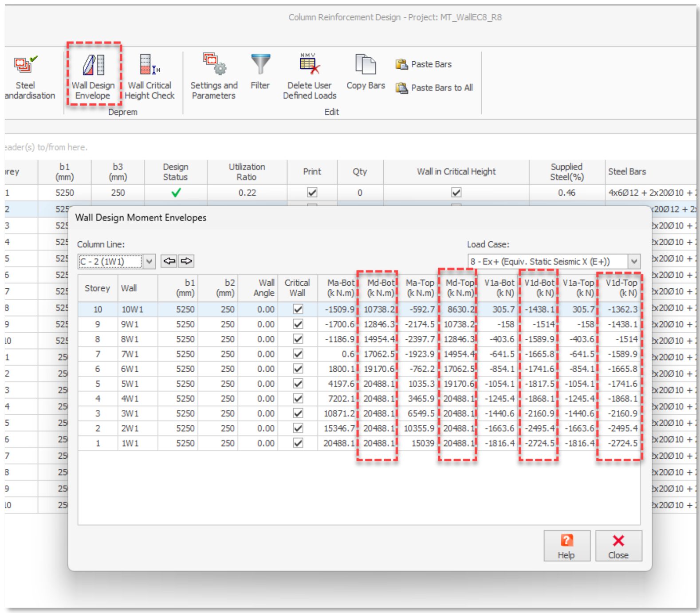Toggle Critical Wall checkbox for 6W1
This screenshot has height=613, width=700.
(298, 369)
